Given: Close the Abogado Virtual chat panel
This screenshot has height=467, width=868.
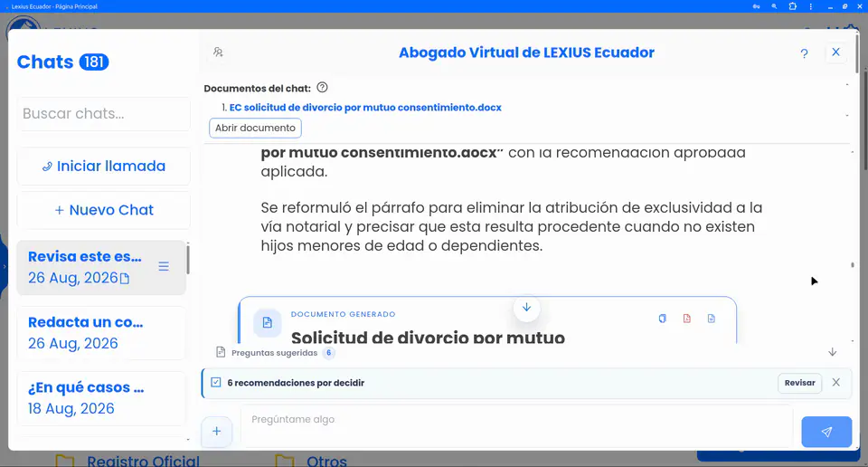Looking at the screenshot, I should 835,52.
